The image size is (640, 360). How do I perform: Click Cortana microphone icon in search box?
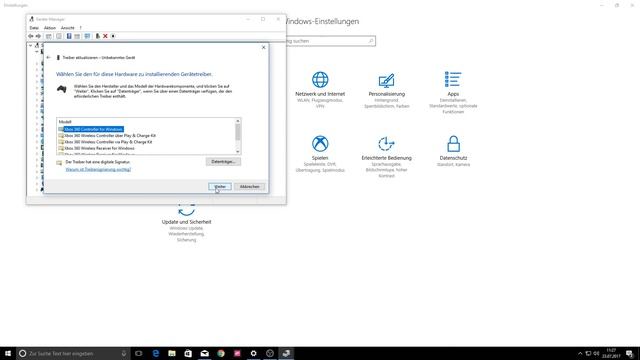point(124,353)
